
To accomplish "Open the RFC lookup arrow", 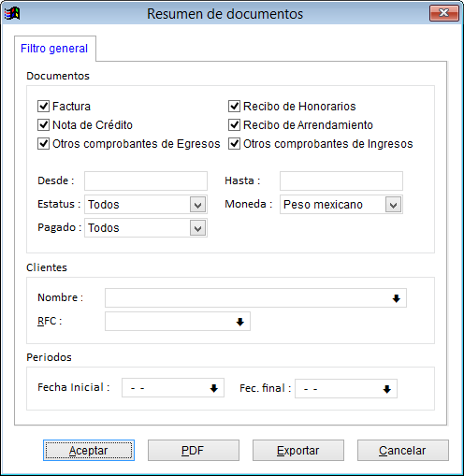I will point(239,322).
